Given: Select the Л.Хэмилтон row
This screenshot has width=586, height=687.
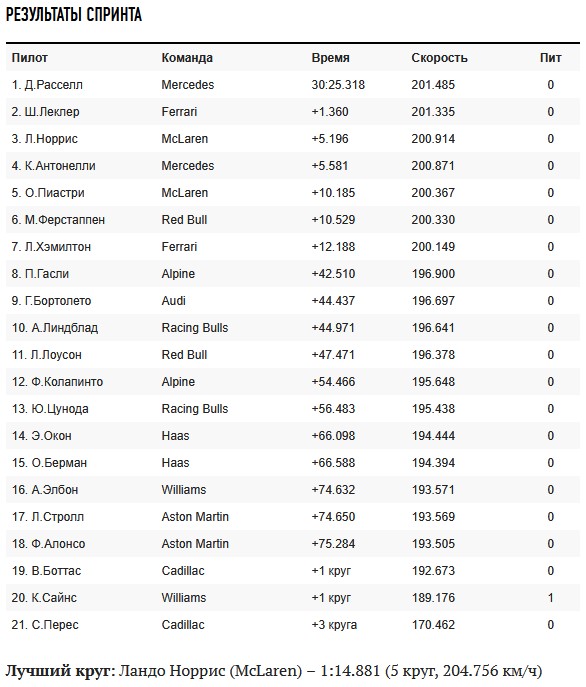Looking at the screenshot, I should point(293,247).
